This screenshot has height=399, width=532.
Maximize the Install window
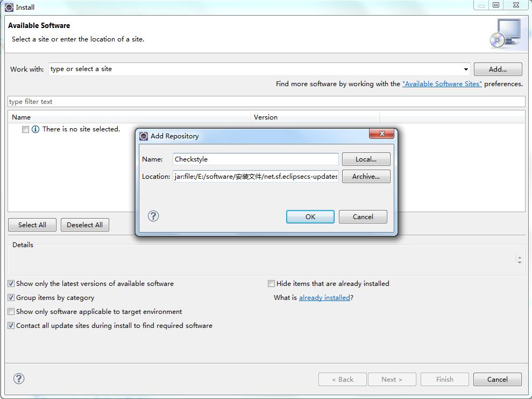tap(496, 5)
